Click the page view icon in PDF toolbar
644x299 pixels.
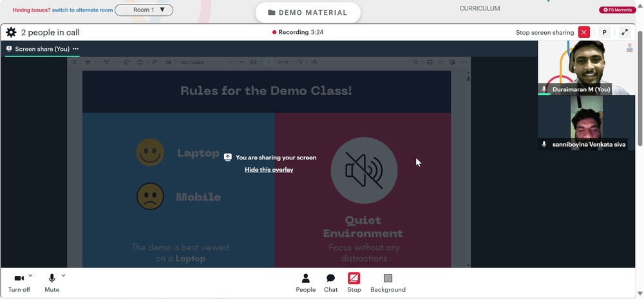point(314,62)
